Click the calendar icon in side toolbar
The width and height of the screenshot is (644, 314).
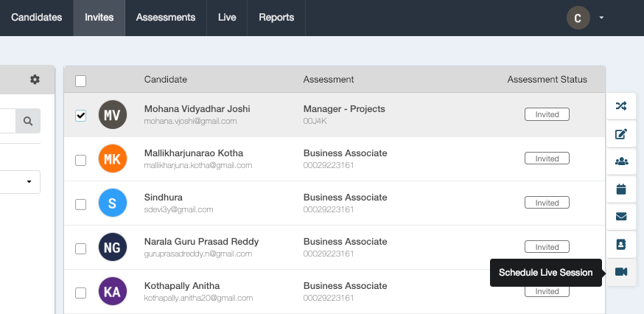tap(621, 189)
